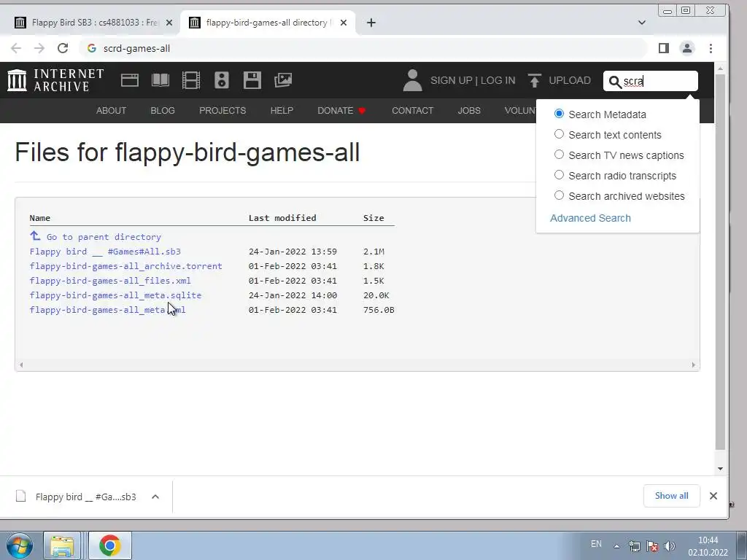The image size is (747, 560).
Task: Select Search Metadata radio option
Action: pyautogui.click(x=559, y=114)
